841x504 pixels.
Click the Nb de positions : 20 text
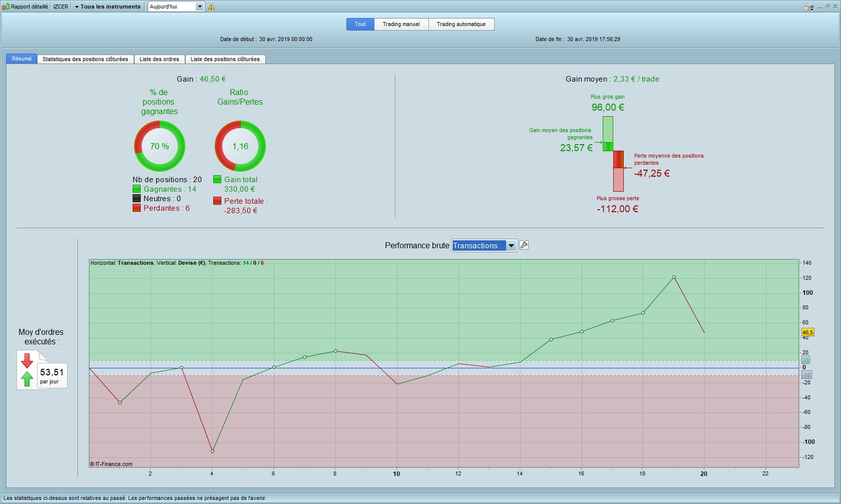point(167,179)
